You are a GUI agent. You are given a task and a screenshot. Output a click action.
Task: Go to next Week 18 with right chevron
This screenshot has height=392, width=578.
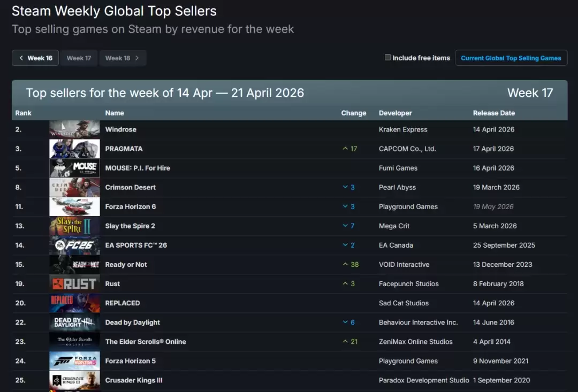coord(123,58)
